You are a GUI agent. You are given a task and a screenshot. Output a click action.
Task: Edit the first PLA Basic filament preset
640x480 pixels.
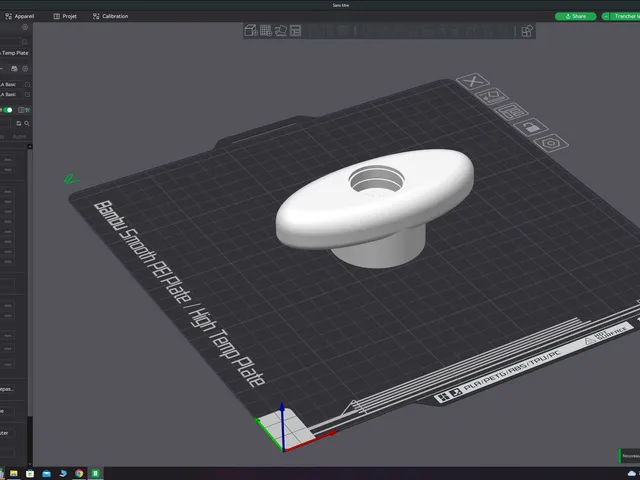[x=27, y=84]
